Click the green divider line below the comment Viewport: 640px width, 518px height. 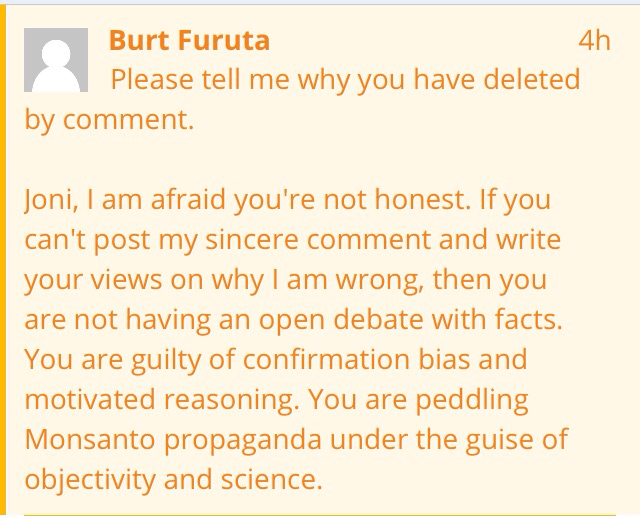click(x=330, y=514)
